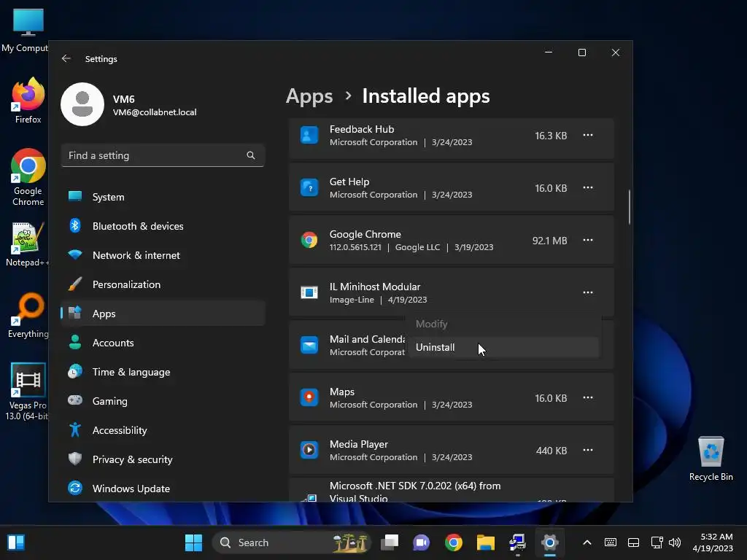Open Personalization settings
The height and width of the screenshot is (560, 747).
click(x=163, y=284)
